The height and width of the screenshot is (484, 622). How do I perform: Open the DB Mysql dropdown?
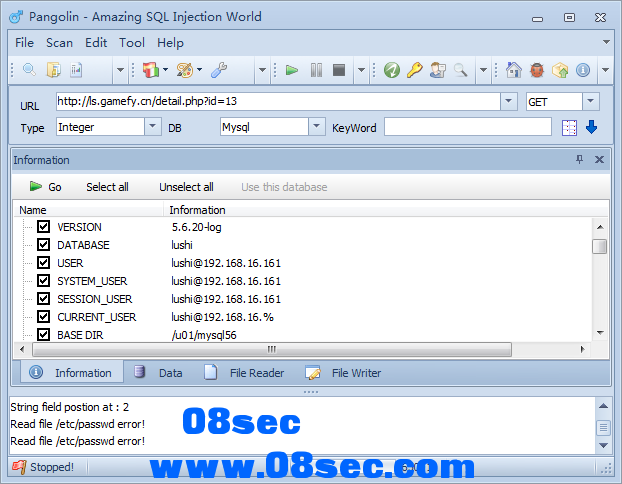317,127
